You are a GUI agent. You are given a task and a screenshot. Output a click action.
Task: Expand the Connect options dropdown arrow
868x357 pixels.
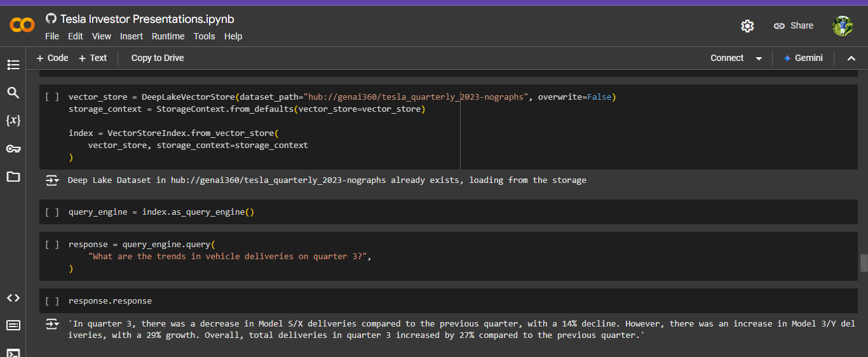click(x=759, y=58)
